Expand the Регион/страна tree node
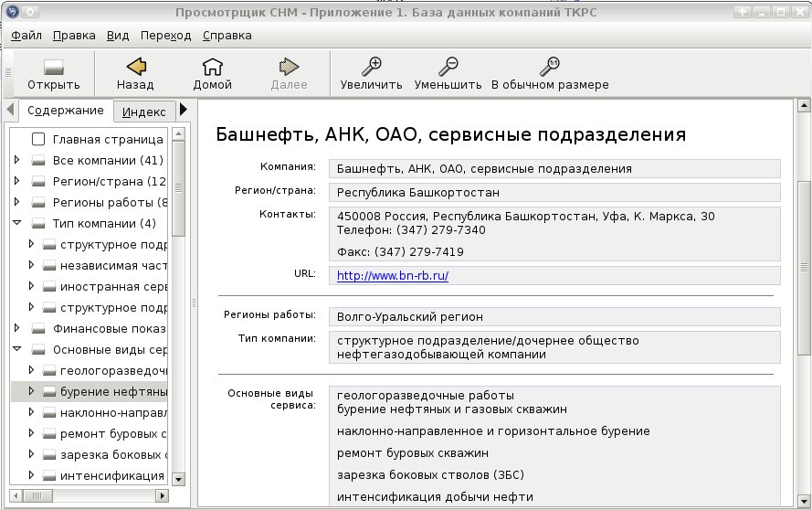The width and height of the screenshot is (812, 510). point(16,181)
